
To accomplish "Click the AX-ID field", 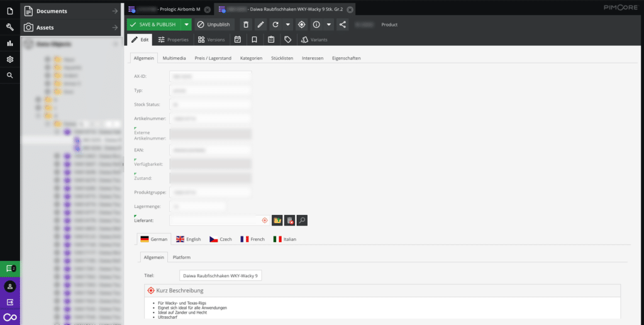I will [x=210, y=76].
